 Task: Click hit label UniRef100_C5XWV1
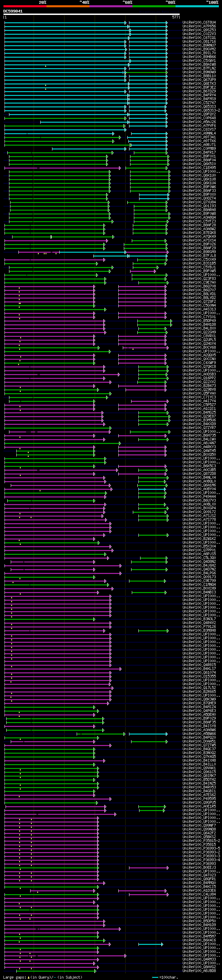point(199,60)
